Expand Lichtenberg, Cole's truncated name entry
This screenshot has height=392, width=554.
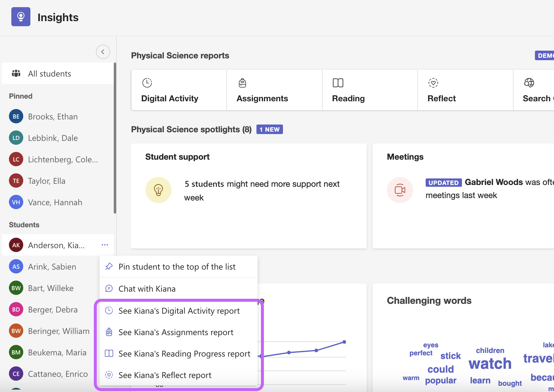point(63,159)
